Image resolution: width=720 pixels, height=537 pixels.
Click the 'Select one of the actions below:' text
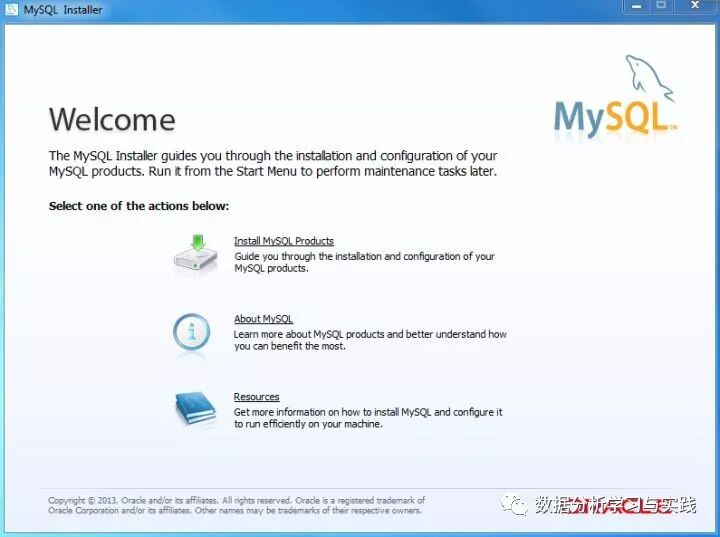[139, 206]
